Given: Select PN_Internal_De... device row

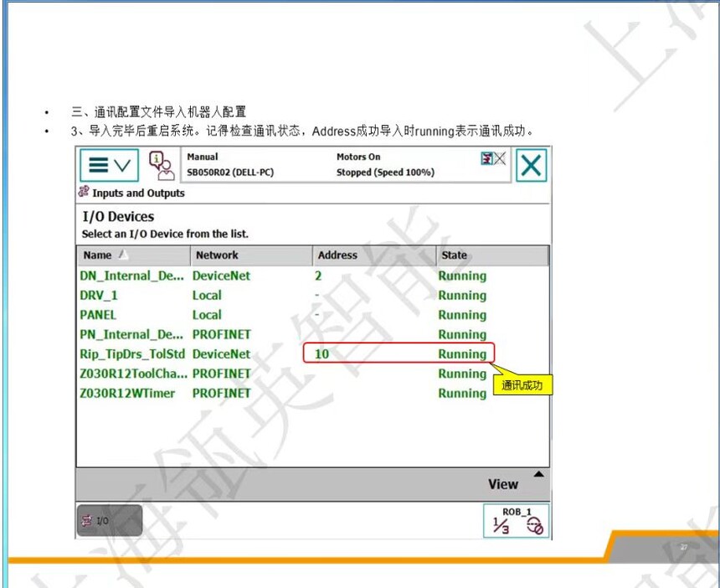Looking at the screenshot, I should click(x=312, y=334).
